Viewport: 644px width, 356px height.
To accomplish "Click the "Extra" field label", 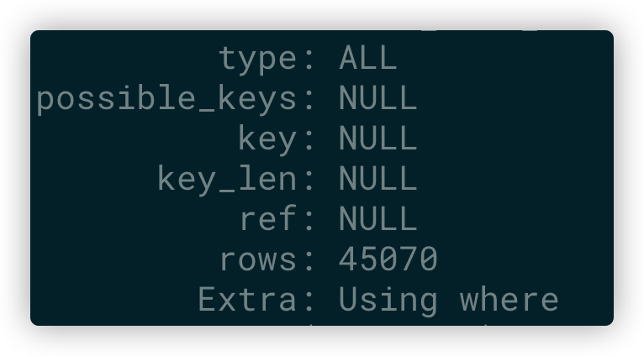I will [x=247, y=300].
